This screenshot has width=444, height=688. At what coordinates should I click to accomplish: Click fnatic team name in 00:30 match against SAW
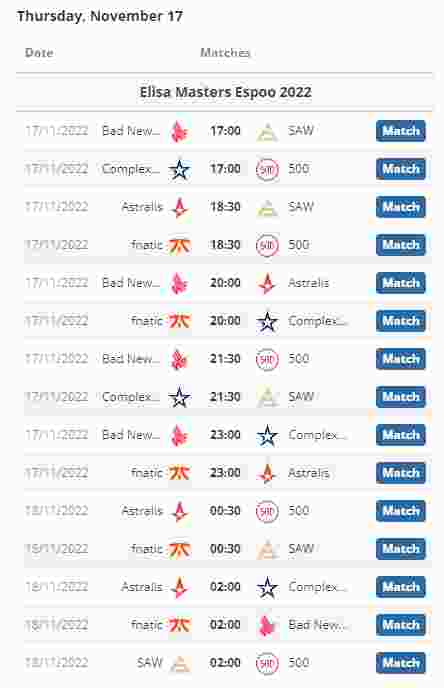[x=147, y=549]
